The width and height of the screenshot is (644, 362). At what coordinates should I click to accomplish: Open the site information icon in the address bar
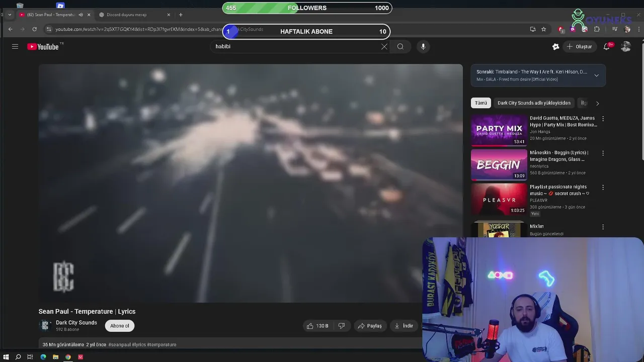pyautogui.click(x=49, y=29)
